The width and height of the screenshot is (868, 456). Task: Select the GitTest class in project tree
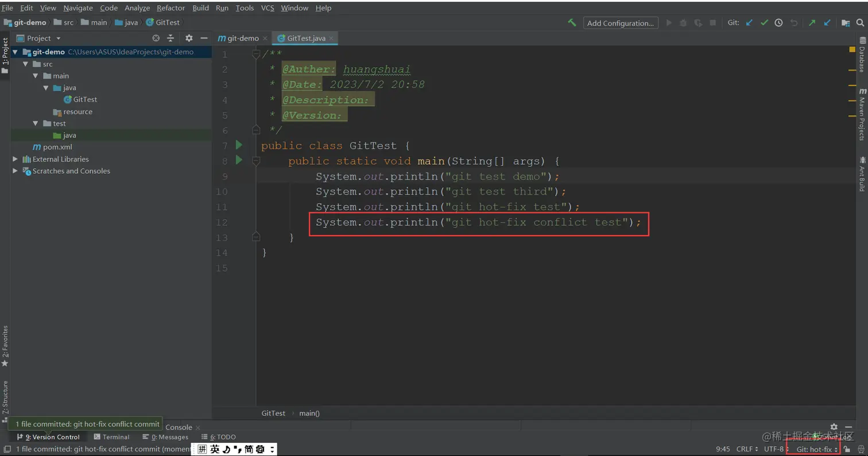80,99
